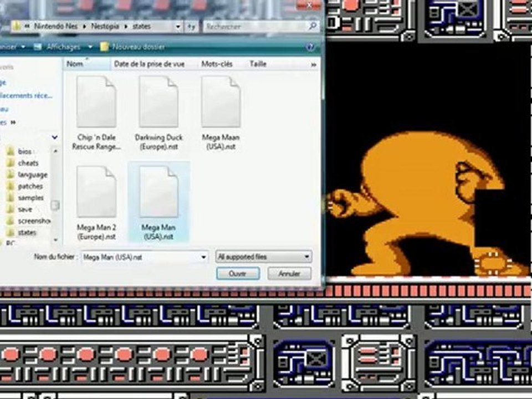Click the search magnifier icon
Viewport: 532px width, 399px height.
tap(313, 26)
